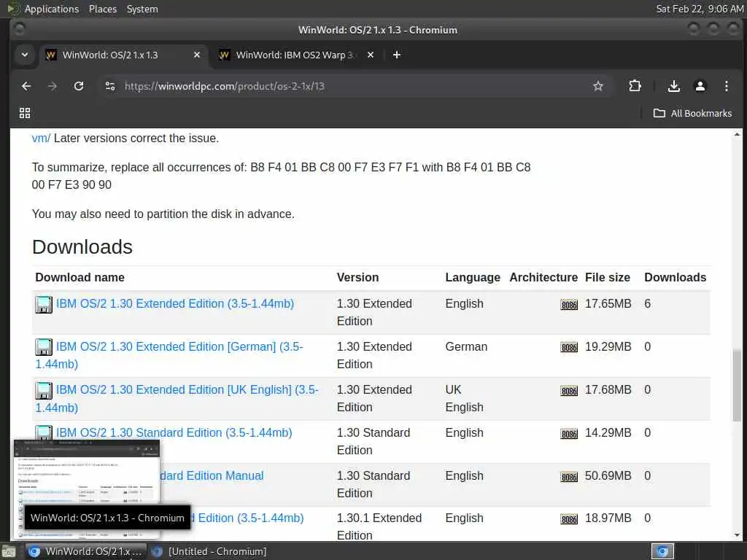The height and width of the screenshot is (560, 747).
Task: Switch to WinWorld: IBM OS2 Warp tab
Action: point(295,55)
